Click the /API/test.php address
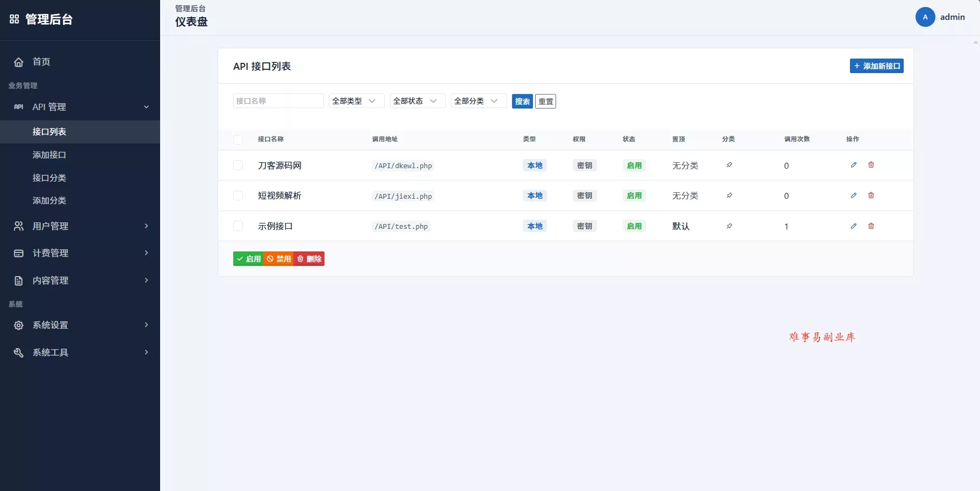Image resolution: width=980 pixels, height=491 pixels. click(x=401, y=226)
